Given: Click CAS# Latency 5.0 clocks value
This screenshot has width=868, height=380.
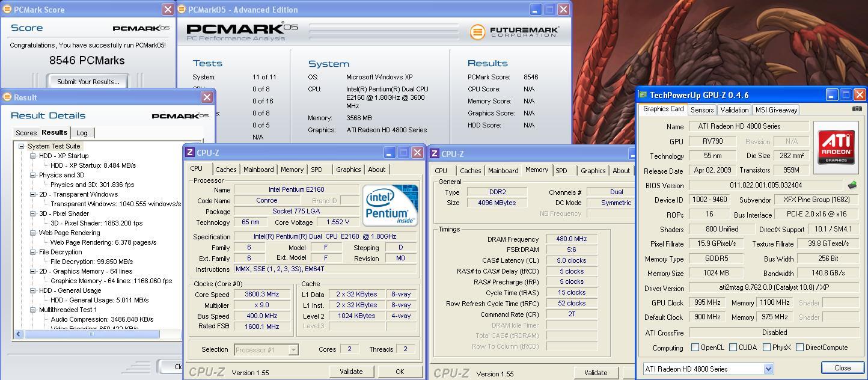Looking at the screenshot, I should 571,260.
